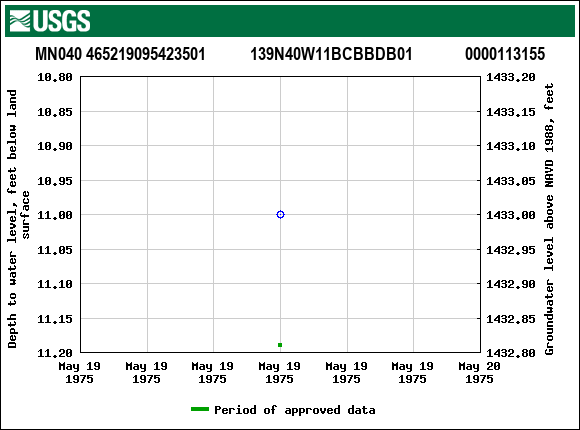
Task: Click left axis label '11.15'
Action: (55, 319)
